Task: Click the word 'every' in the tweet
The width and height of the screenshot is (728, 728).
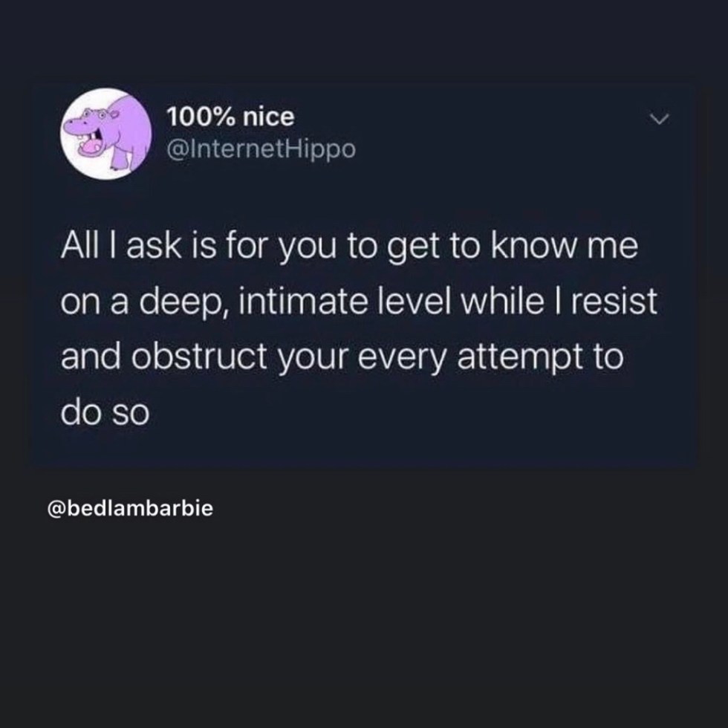Action: click(x=402, y=358)
